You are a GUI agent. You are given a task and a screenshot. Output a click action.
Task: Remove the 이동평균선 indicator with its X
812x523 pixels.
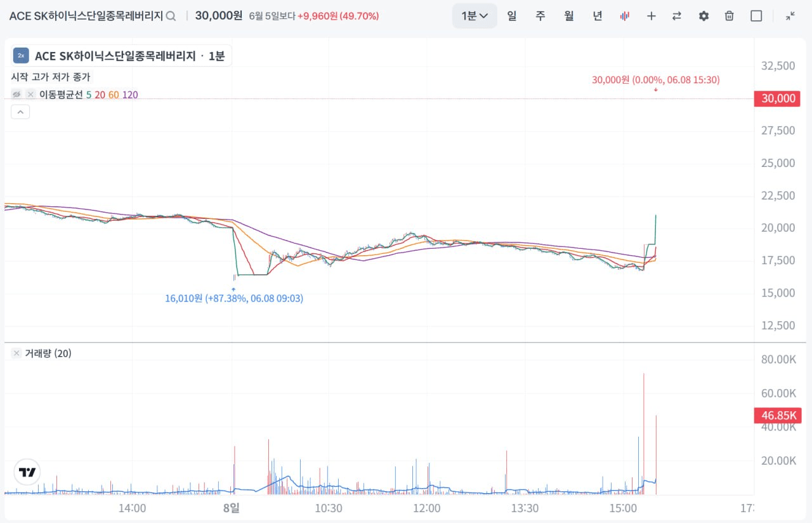(x=30, y=95)
